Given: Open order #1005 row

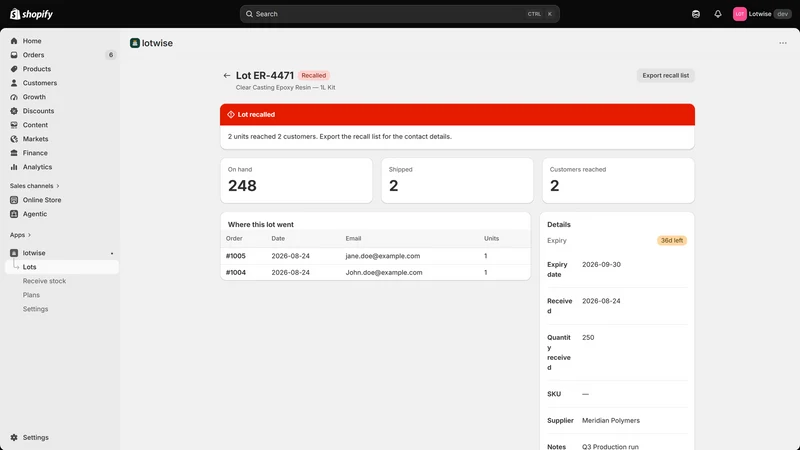Looking at the screenshot, I should [376, 256].
